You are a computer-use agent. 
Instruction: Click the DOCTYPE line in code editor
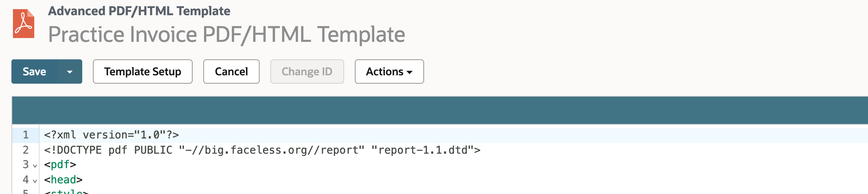262,150
